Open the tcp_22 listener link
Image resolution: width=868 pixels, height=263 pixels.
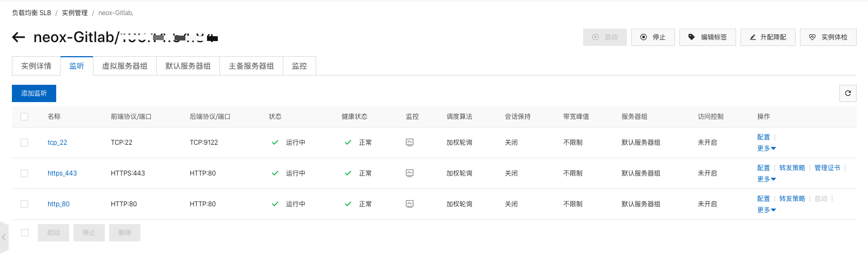57,143
